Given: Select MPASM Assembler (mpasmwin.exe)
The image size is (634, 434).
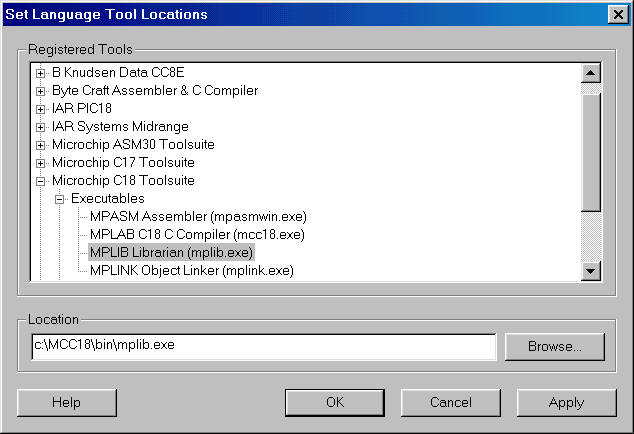Looking at the screenshot, I should click(198, 216).
